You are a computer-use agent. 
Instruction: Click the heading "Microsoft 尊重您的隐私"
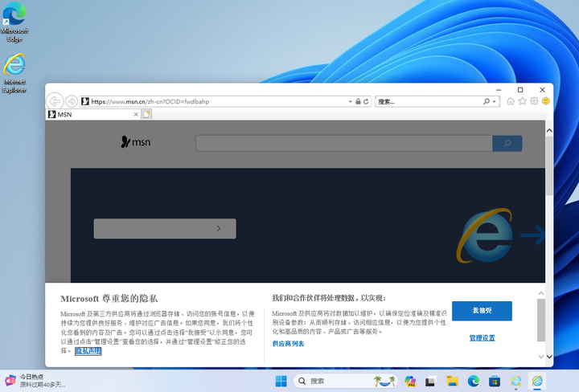109,299
